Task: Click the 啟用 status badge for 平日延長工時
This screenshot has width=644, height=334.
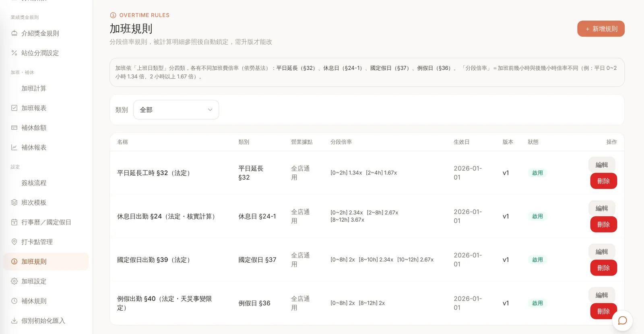Action: [x=537, y=173]
